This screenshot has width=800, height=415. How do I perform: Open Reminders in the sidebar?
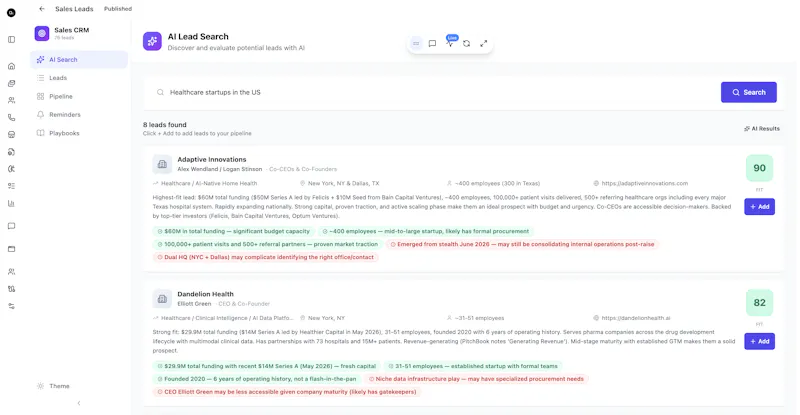tap(79, 115)
